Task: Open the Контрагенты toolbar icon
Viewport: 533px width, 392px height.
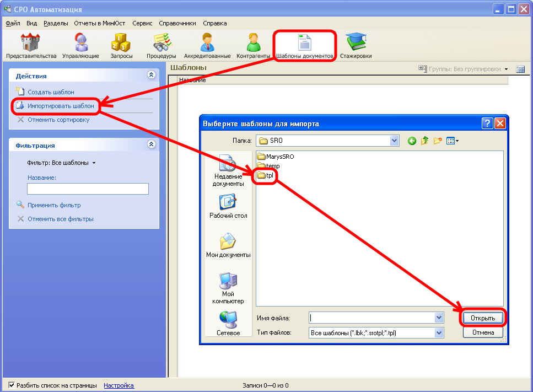Action: pyautogui.click(x=253, y=43)
